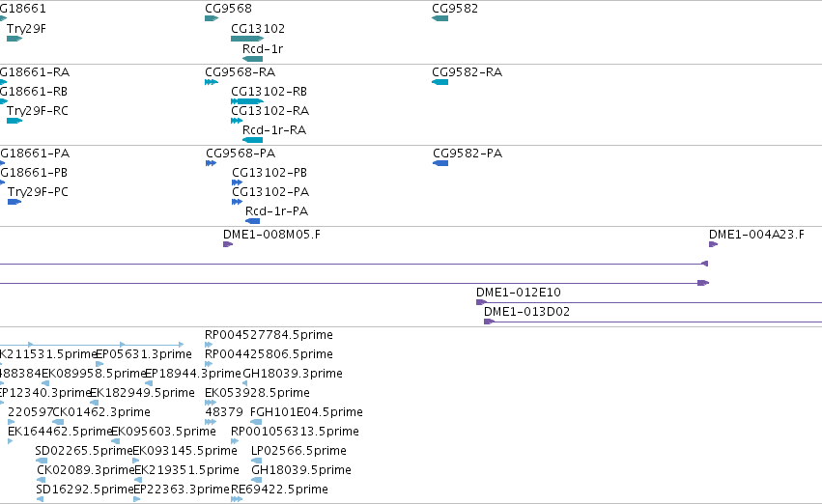Click the DME1-008M05.F purple marker
Screen dimensions: 822x504
228,244
